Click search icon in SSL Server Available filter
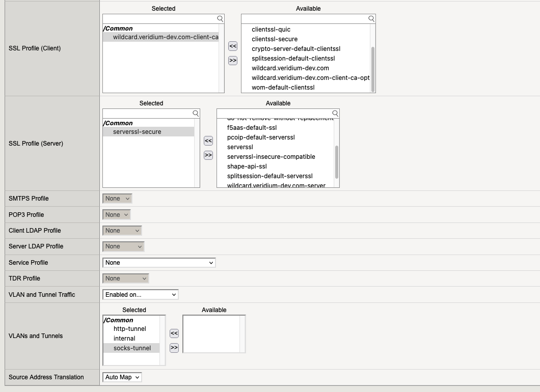This screenshot has width=540, height=392. coord(335,113)
